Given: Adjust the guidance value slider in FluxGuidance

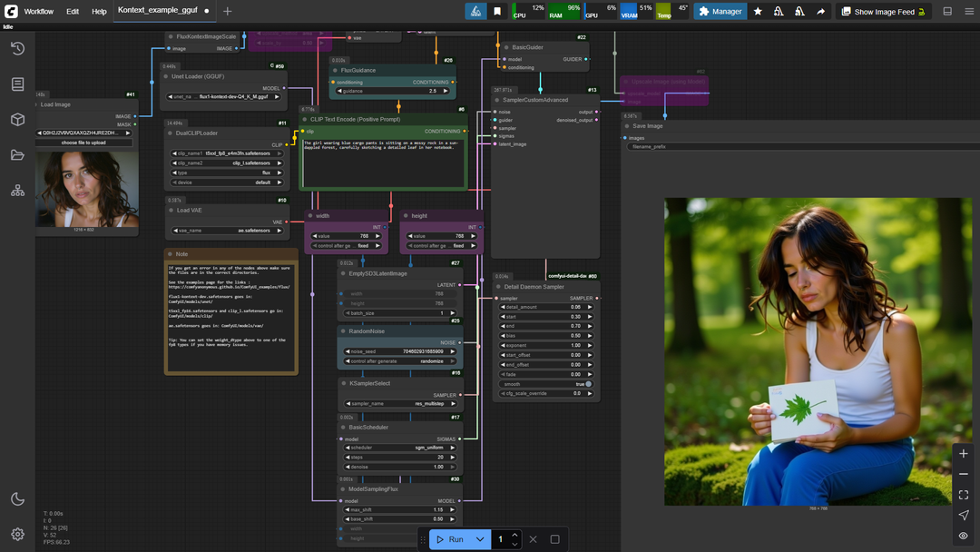Looking at the screenshot, I should (393, 92).
